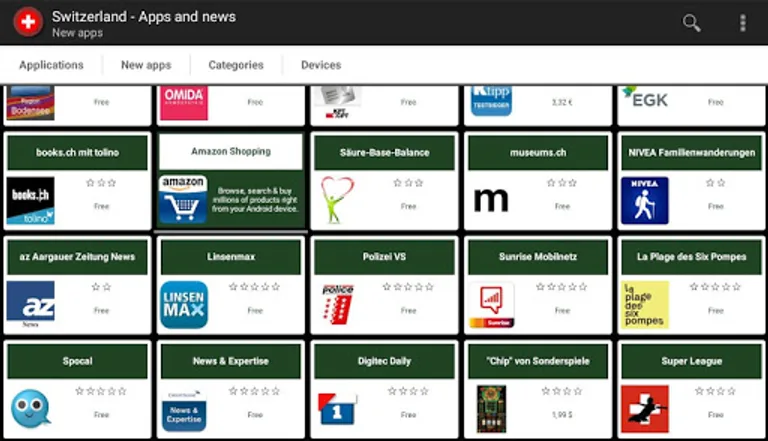The width and height of the screenshot is (768, 441).
Task: Tap the Free label next to OMIDA
Action: (255, 102)
